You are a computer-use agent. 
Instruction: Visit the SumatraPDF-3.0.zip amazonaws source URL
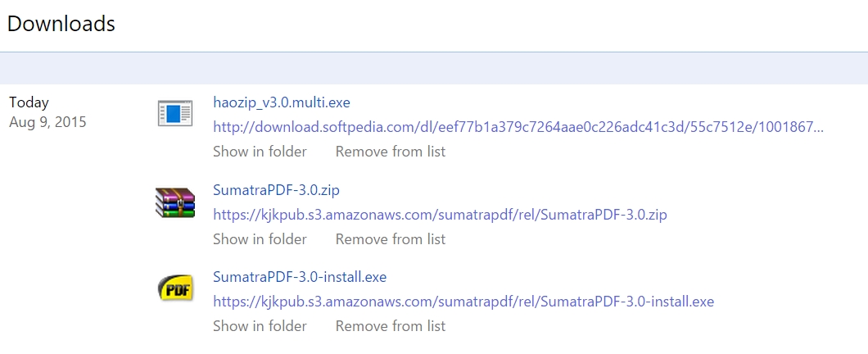[441, 215]
